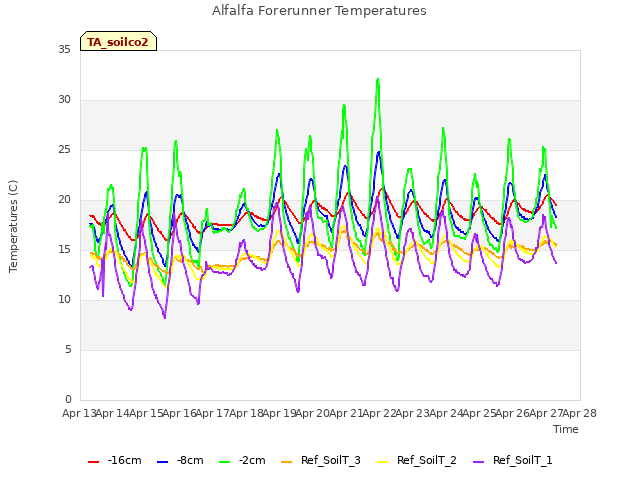The width and height of the screenshot is (640, 480).
Task: Click the 30 y-axis tick label
Action: pos(64,100)
